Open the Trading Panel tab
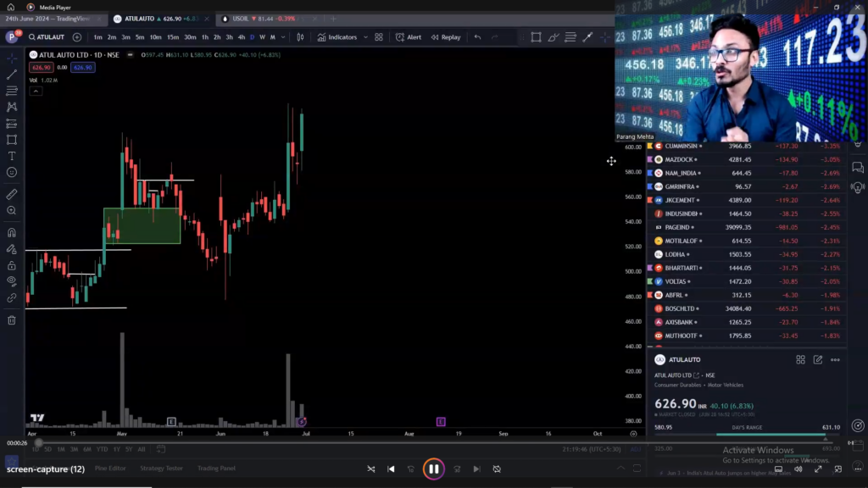868x488 pixels. [216, 468]
